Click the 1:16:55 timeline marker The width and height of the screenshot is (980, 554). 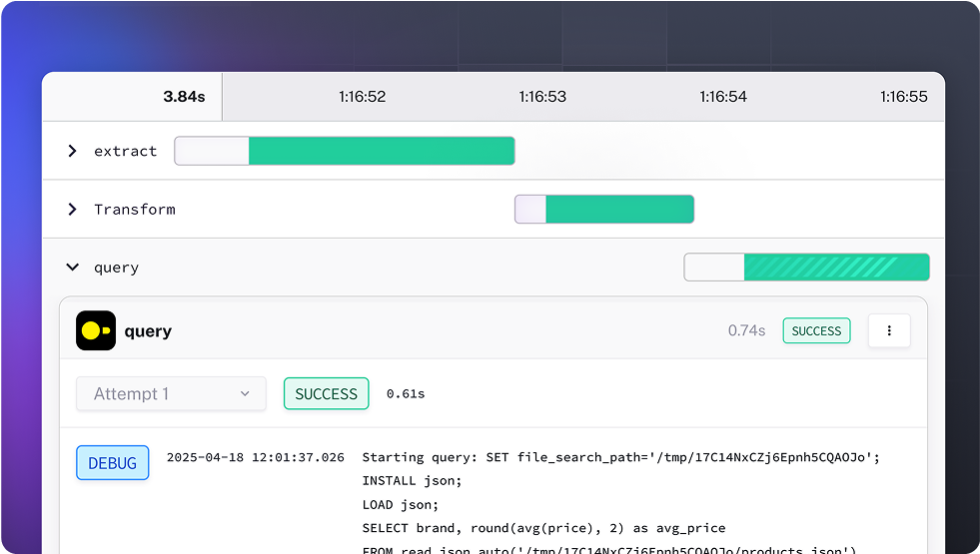point(903,97)
